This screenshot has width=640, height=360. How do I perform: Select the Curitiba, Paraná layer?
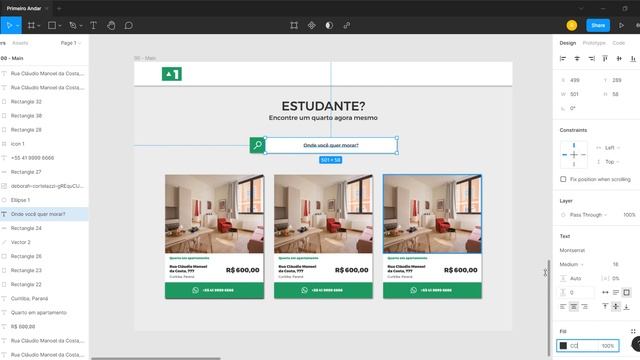pyautogui.click(x=44, y=298)
